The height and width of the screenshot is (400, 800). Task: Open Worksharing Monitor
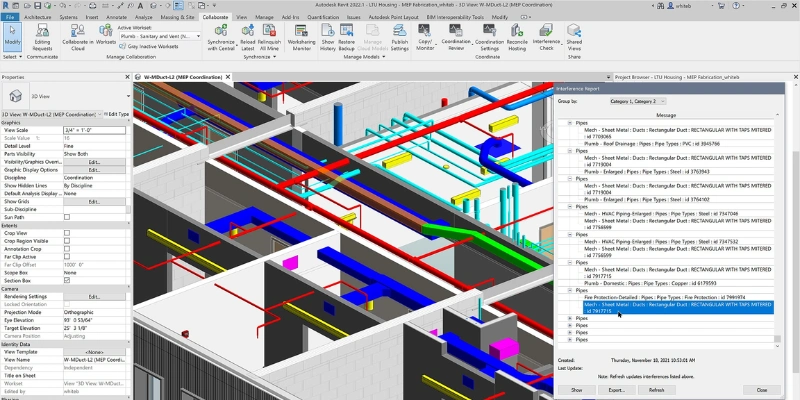point(302,37)
